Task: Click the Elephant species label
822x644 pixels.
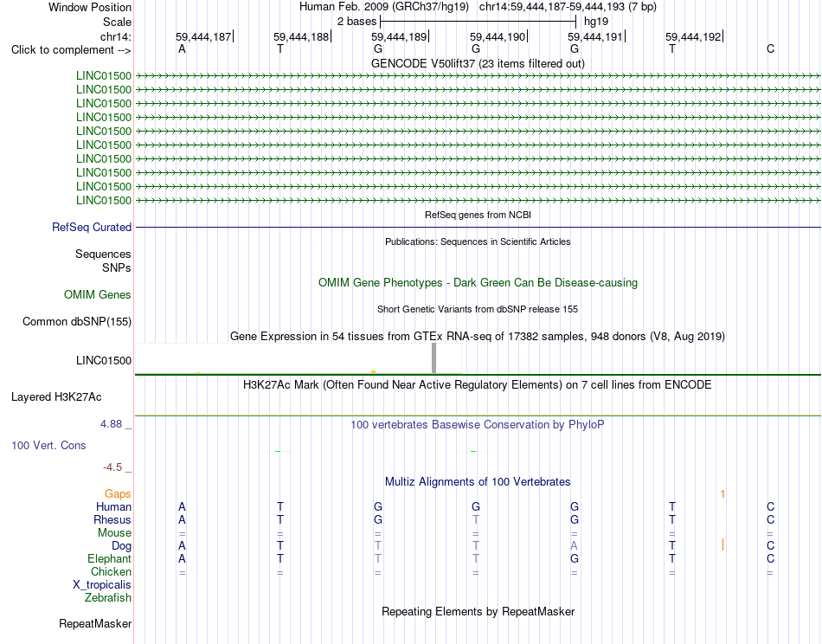Action: [x=109, y=558]
